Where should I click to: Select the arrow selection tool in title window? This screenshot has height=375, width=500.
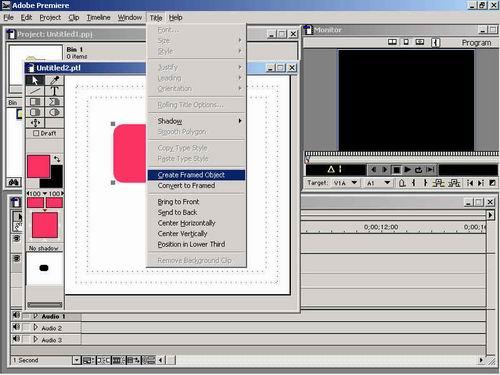tap(35, 80)
